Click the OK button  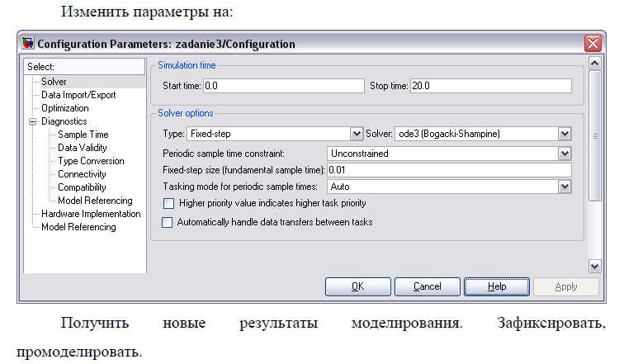358,286
